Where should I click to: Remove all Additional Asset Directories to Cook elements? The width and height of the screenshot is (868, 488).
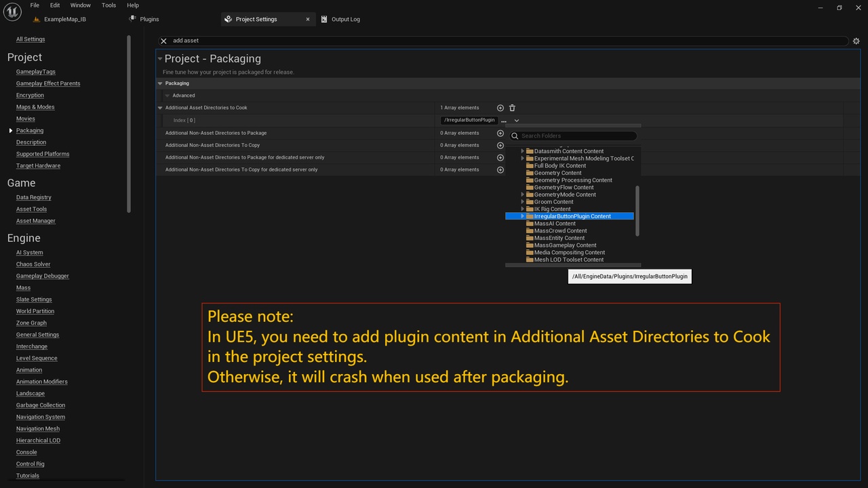pyautogui.click(x=512, y=108)
